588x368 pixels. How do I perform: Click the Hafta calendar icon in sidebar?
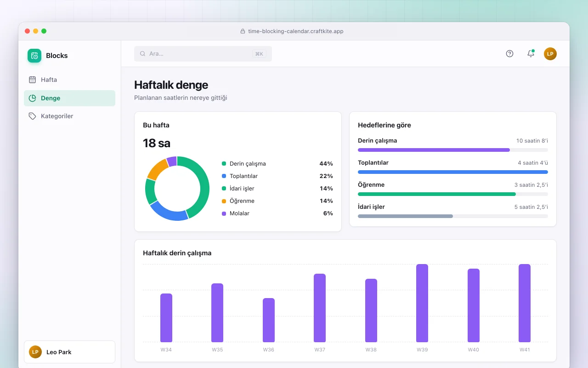tap(32, 80)
